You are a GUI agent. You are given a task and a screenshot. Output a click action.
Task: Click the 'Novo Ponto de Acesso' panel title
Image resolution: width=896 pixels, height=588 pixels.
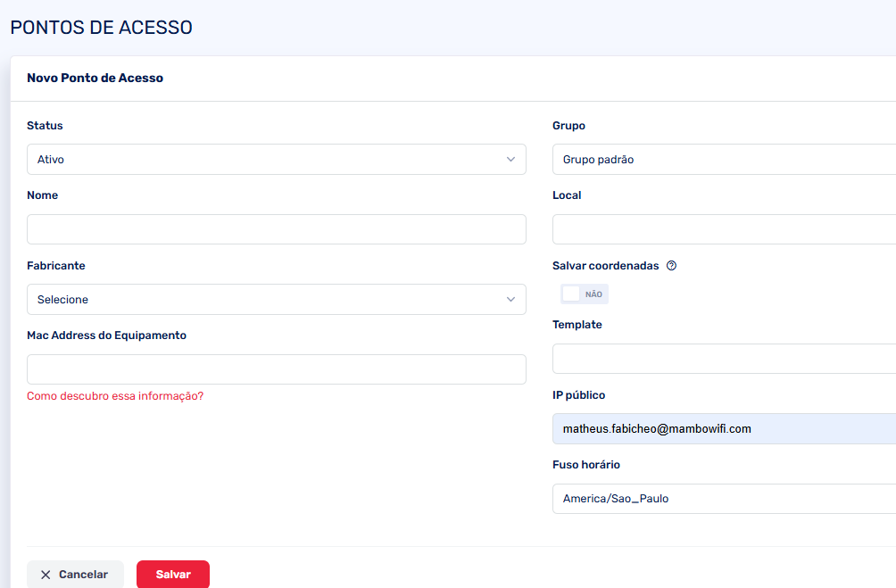pos(95,78)
